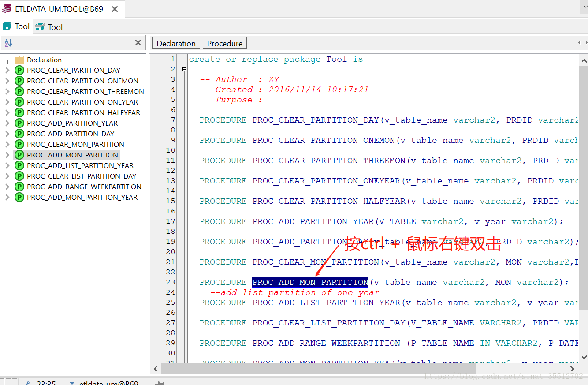Click the green P icon of PROC_CLEAR_PARTITION_ONEYEAR
The width and height of the screenshot is (588, 385).
click(x=19, y=102)
